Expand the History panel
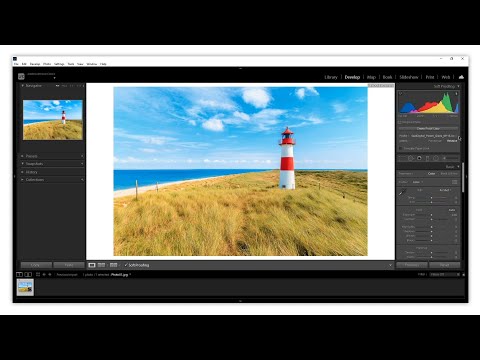Image resolution: width=480 pixels, height=360 pixels. (22, 172)
